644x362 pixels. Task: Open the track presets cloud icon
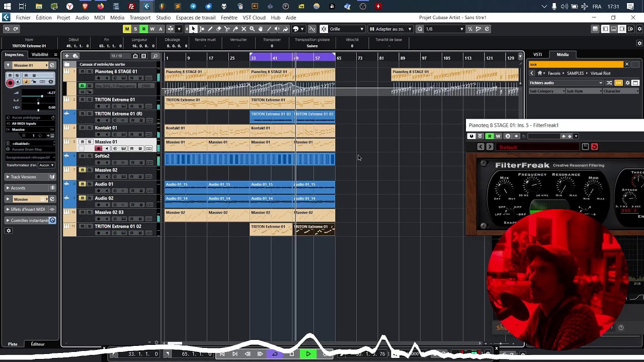tap(75, 56)
